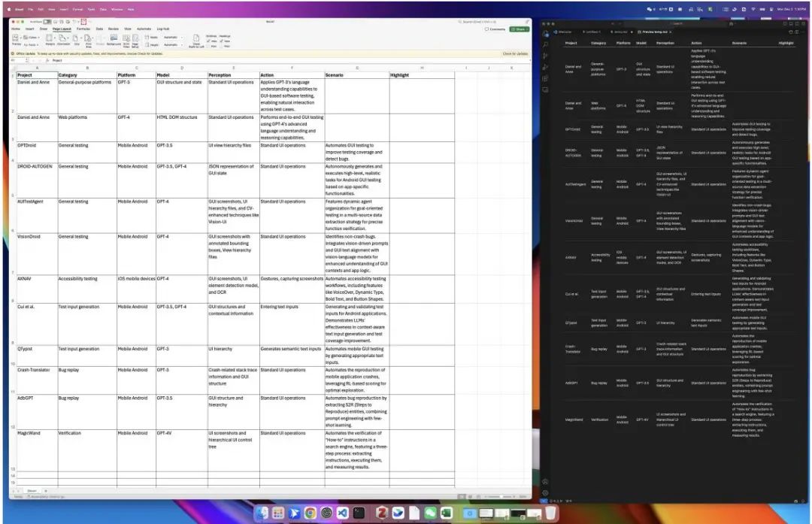Screen dimensions: 812x524
Task: Click Sheet Right-to-Left button in ribbon
Action: coord(196,41)
